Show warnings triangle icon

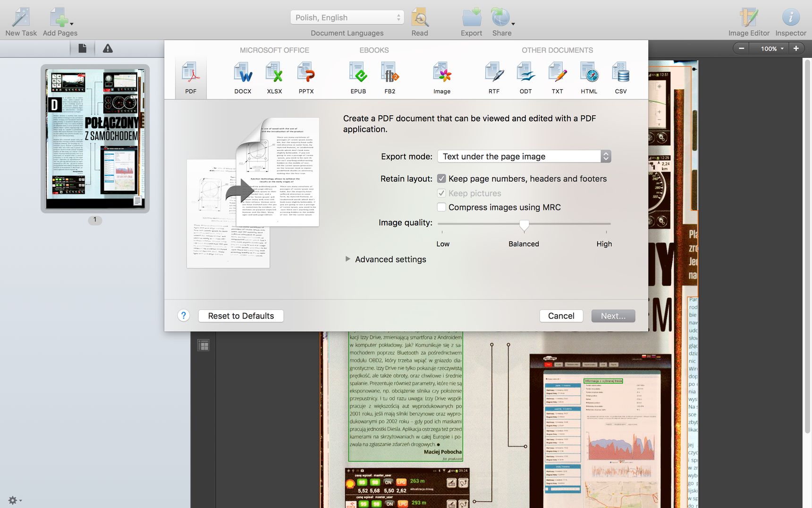pos(108,48)
